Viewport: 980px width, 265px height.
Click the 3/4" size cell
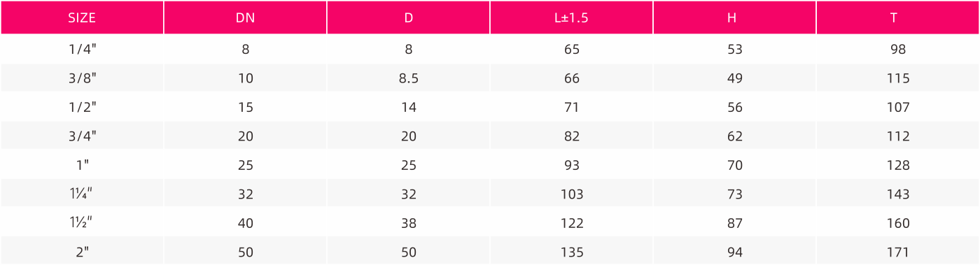(82, 136)
